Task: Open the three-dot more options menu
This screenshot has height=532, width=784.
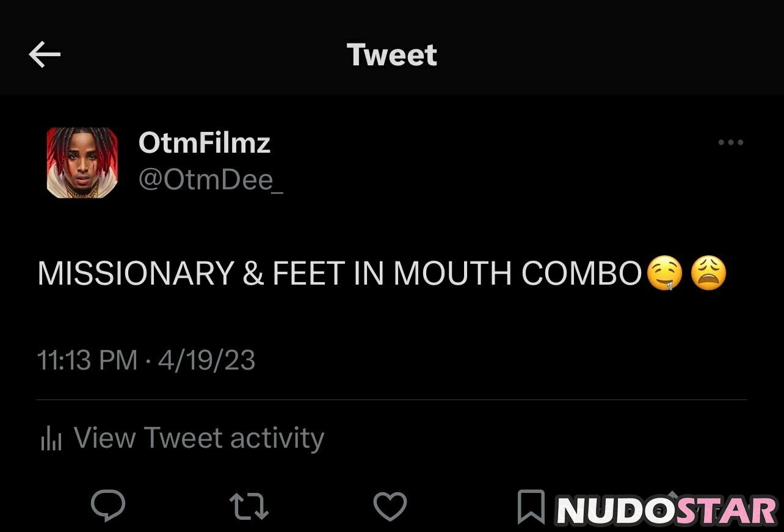Action: click(730, 143)
